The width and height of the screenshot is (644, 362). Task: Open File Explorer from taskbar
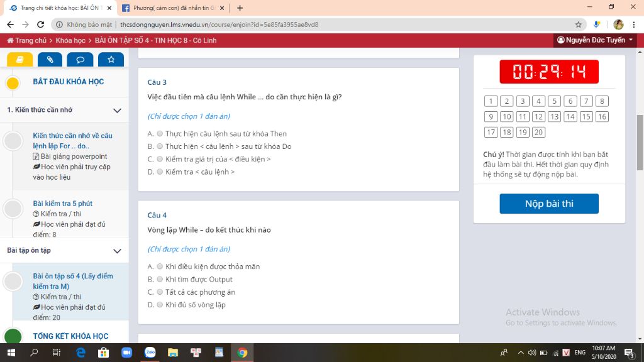point(173,353)
